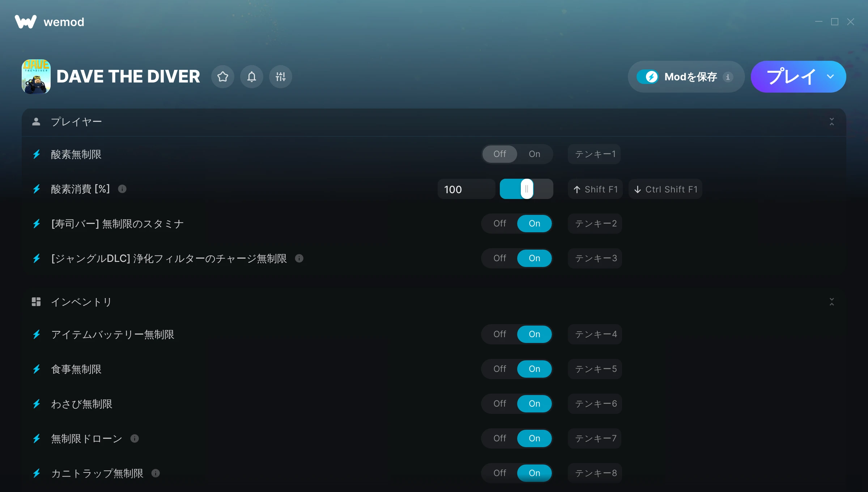Viewport: 868px width, 492px height.
Task: Click the lightning icon beside 酸素無制限
Action: pos(37,154)
